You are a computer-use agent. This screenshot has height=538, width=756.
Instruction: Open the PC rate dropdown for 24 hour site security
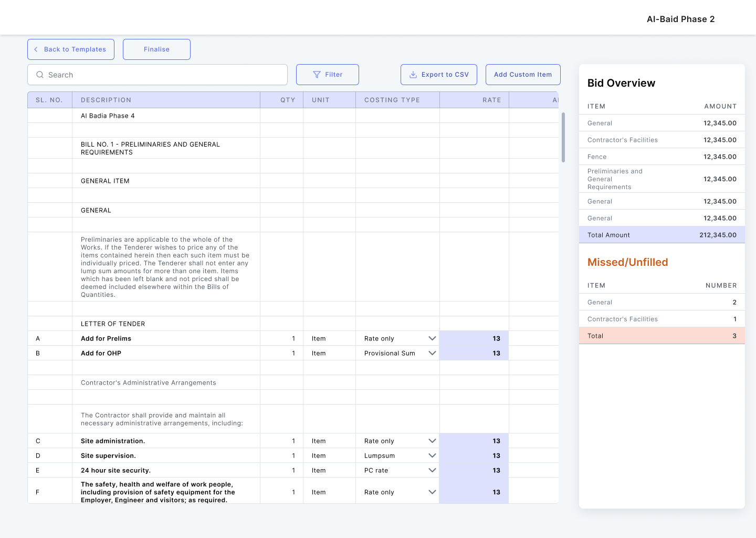[432, 470]
